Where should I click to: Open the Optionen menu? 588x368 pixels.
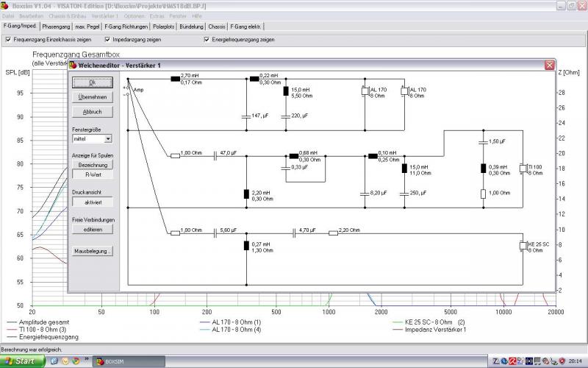134,16
